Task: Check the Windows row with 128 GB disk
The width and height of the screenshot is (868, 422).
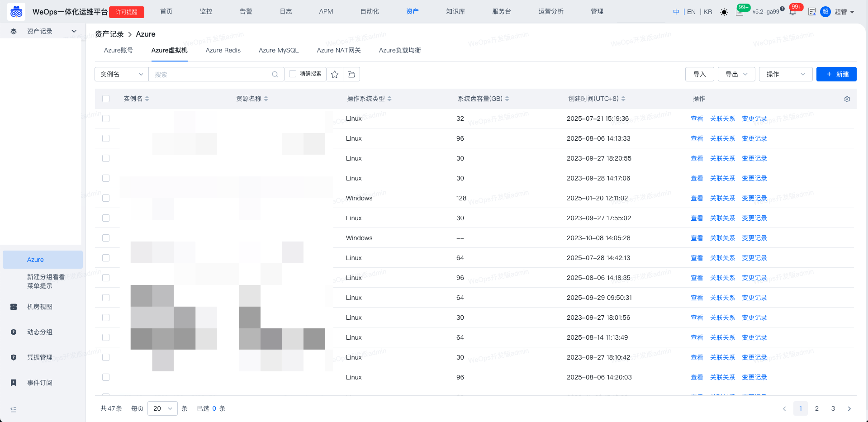Action: [x=106, y=198]
